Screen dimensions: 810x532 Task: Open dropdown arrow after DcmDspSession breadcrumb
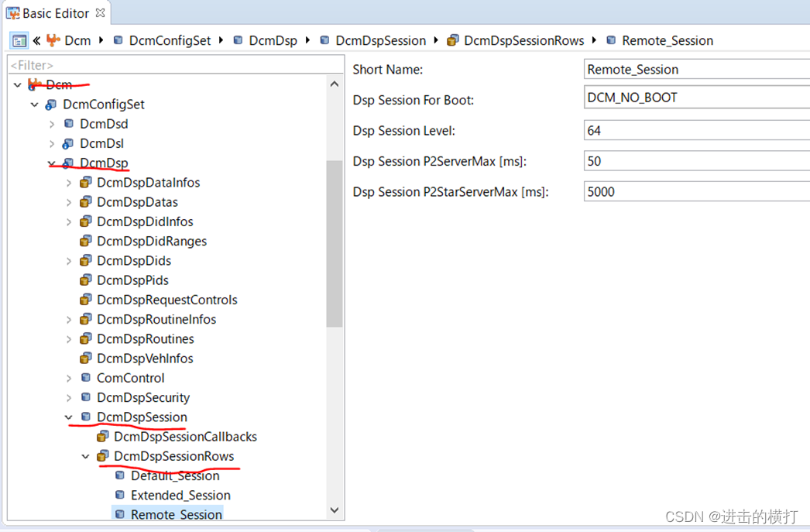pos(436,39)
